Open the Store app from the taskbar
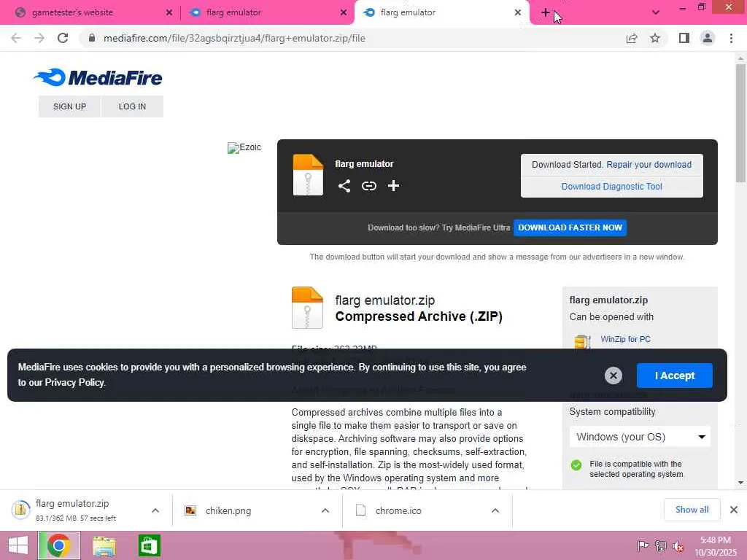Image resolution: width=747 pixels, height=560 pixels. [149, 545]
